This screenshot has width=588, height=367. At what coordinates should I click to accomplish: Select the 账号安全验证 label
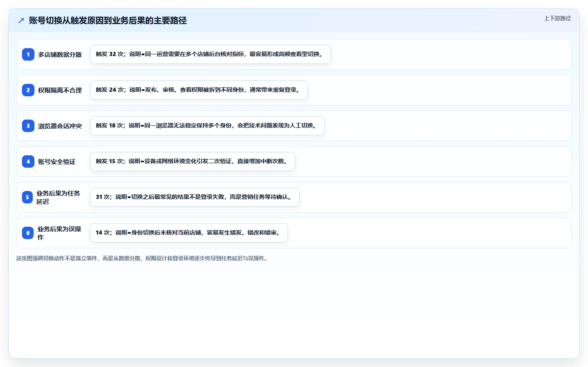57,161
